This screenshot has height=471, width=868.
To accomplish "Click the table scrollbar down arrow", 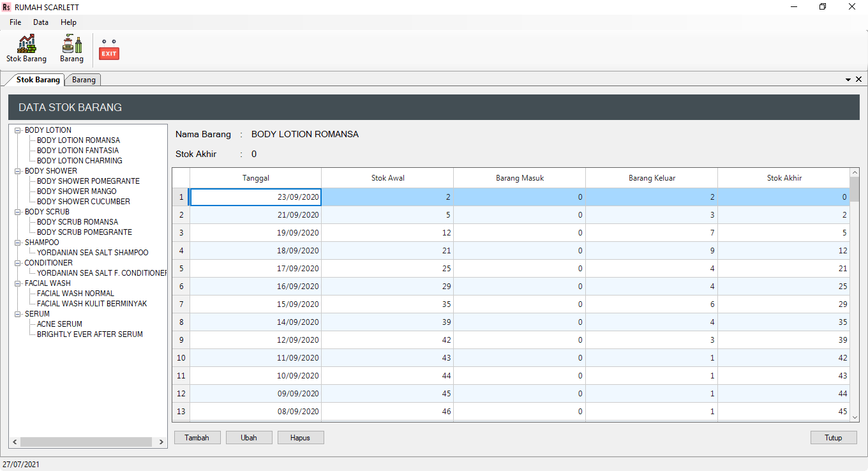I will pos(855,417).
